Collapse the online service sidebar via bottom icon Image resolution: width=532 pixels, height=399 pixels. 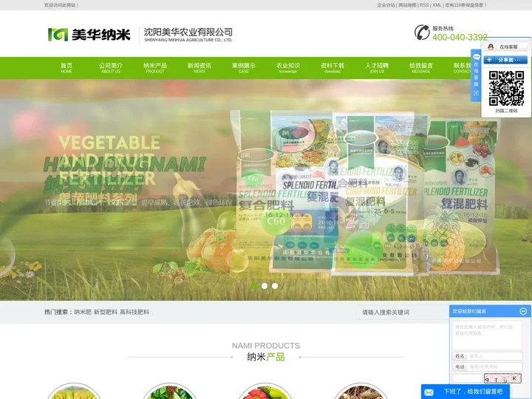(x=476, y=93)
